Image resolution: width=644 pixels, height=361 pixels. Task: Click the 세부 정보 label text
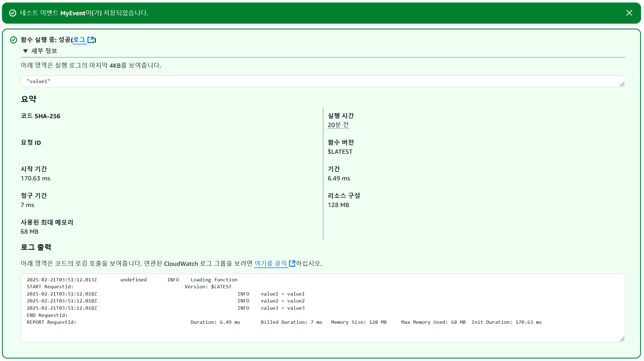(44, 51)
